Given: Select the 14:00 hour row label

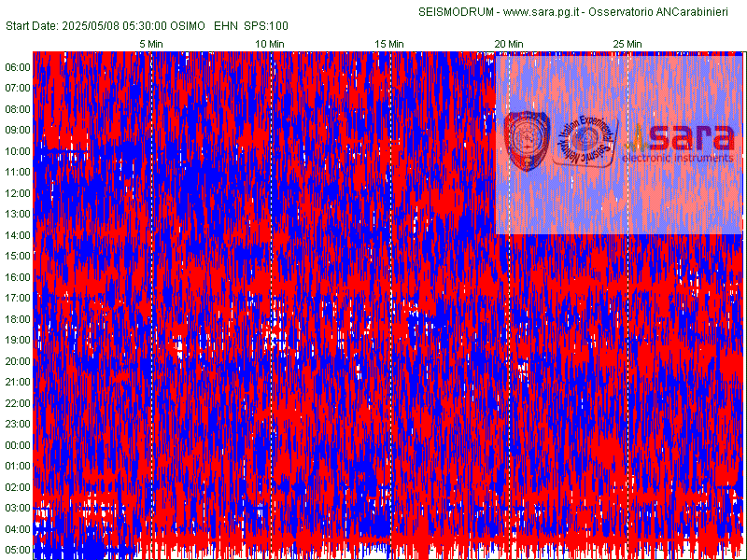Looking at the screenshot, I should 18,235.
